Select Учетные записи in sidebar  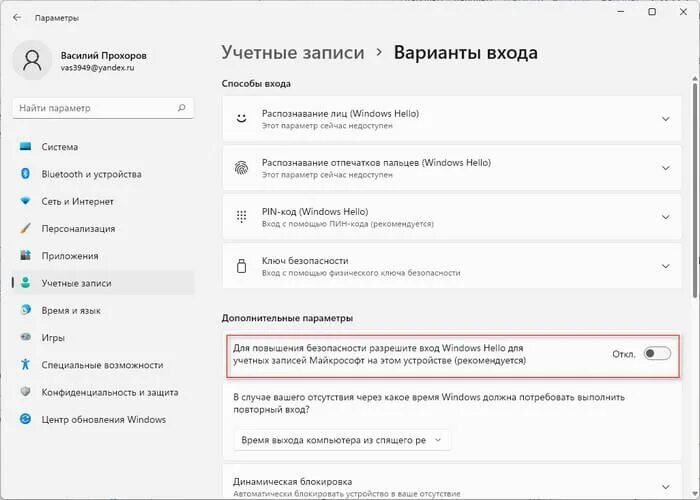tap(103, 283)
